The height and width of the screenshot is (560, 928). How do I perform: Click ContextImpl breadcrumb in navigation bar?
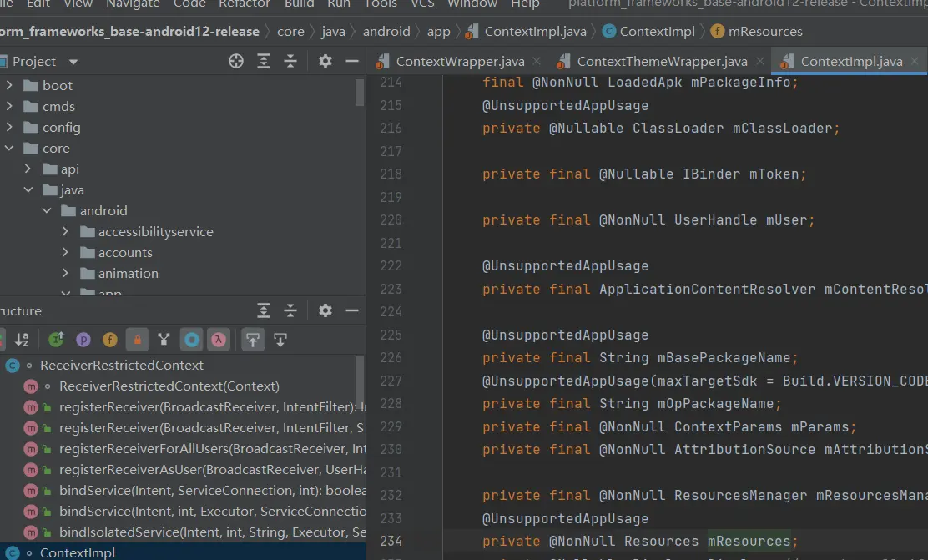657,32
